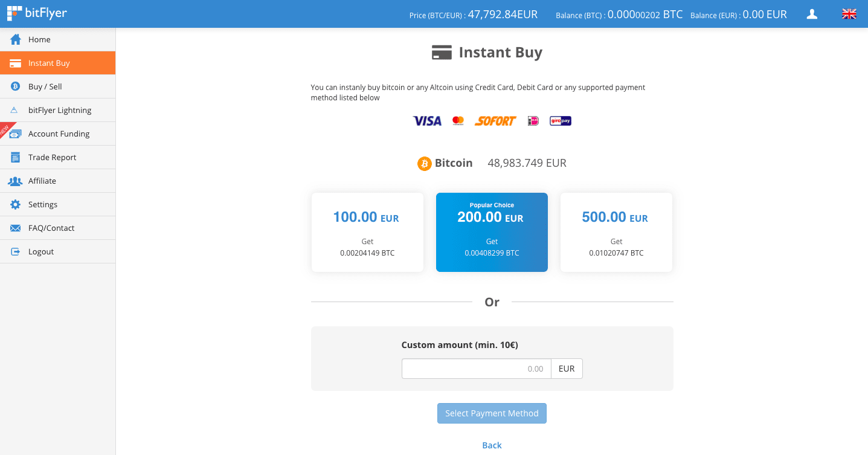Open the user profile icon

(812, 14)
